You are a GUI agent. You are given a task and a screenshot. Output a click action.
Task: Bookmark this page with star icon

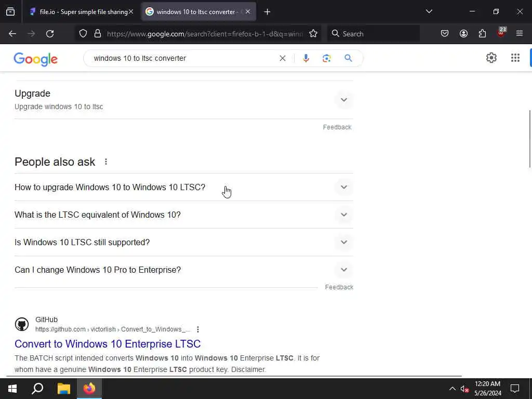(313, 34)
